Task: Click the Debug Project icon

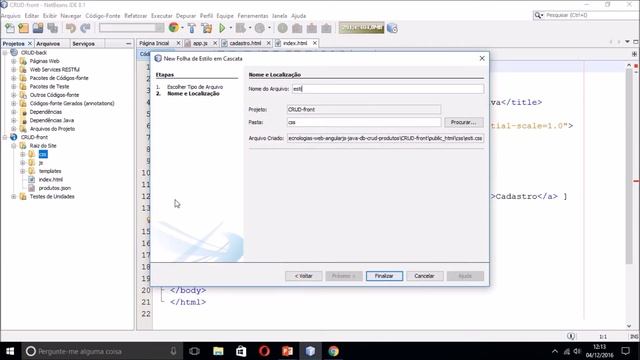Action: pyautogui.click(x=241, y=28)
